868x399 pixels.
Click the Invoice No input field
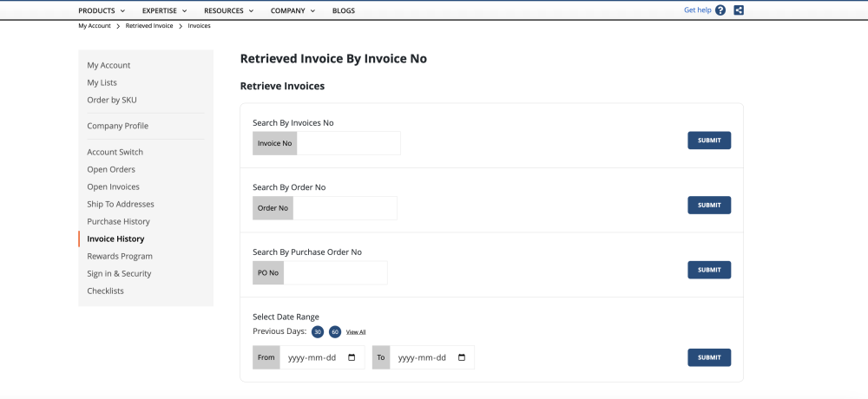click(x=349, y=143)
